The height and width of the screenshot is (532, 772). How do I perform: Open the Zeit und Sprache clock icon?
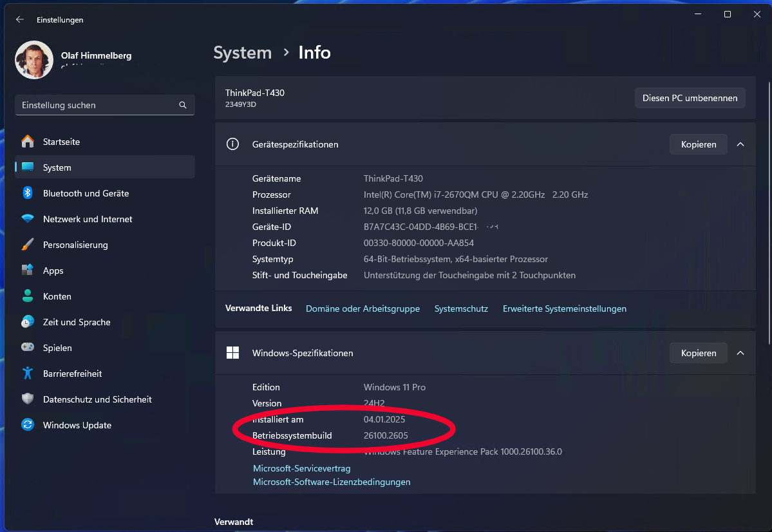coord(28,321)
